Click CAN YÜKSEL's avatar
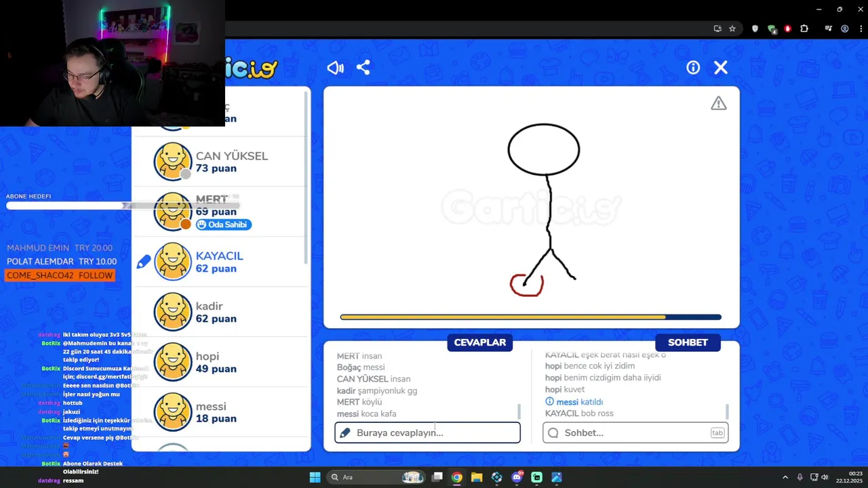 173,161
